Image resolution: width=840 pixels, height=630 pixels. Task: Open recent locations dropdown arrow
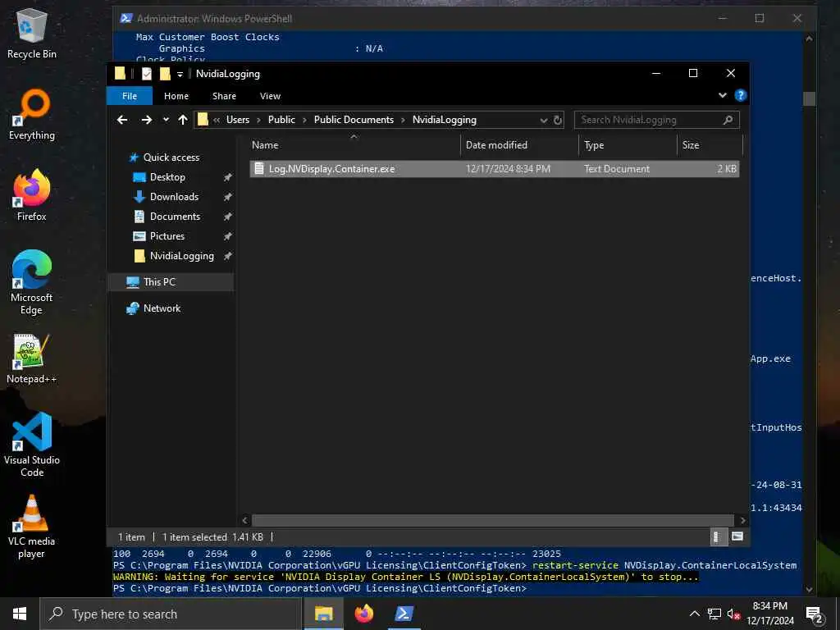pos(166,120)
